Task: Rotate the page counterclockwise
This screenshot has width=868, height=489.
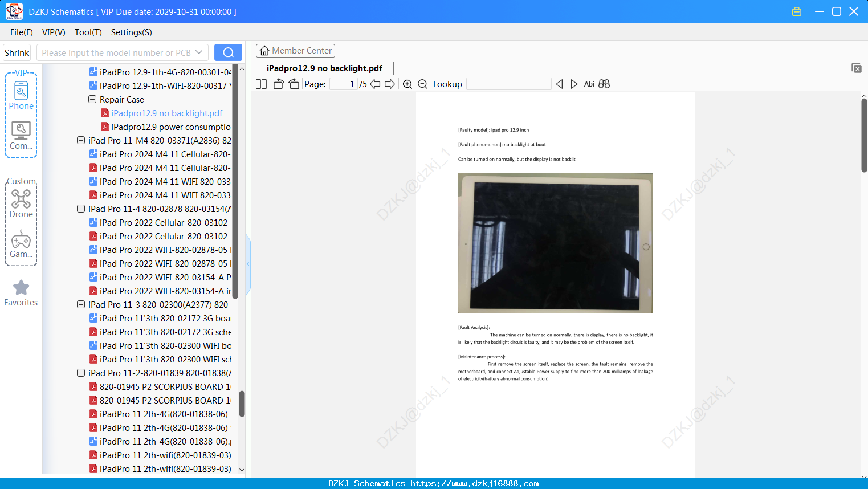Action: tap(278, 84)
